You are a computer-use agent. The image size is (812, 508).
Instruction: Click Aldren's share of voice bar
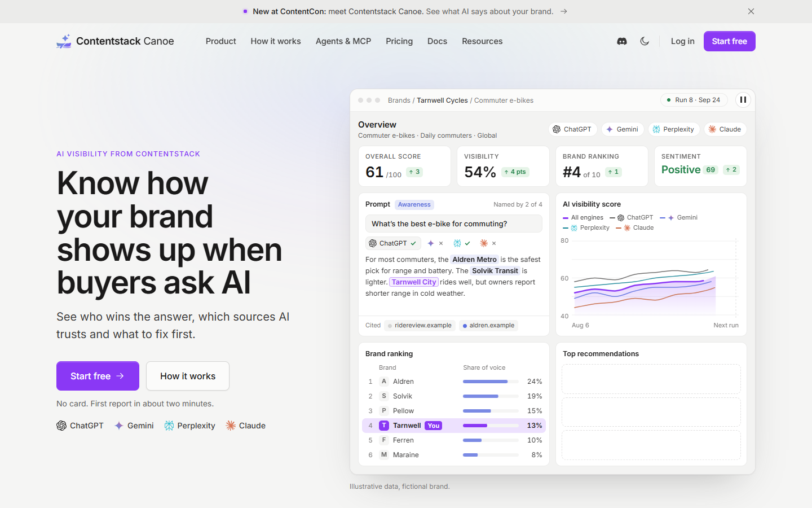point(491,382)
